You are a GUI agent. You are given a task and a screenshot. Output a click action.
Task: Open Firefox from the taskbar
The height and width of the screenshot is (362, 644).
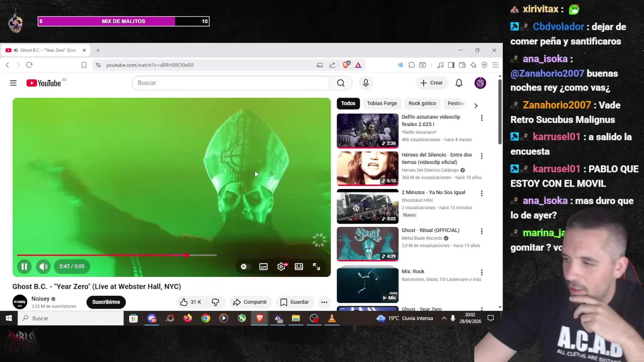click(188, 318)
